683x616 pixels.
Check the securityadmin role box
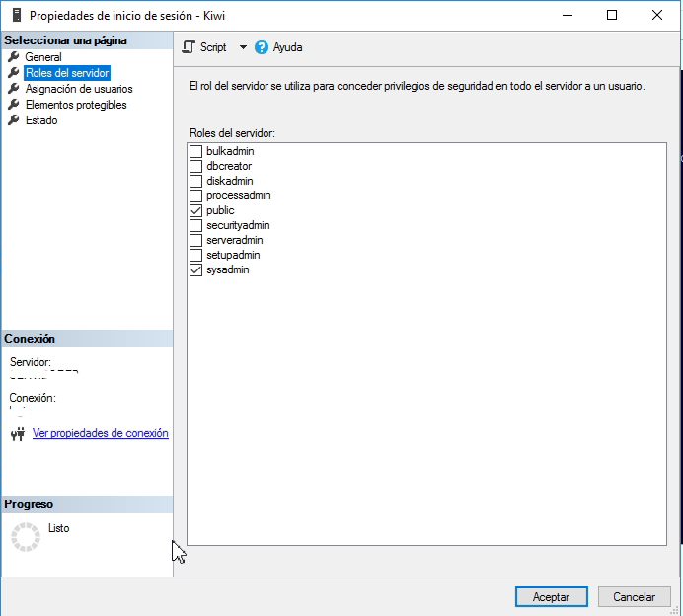(x=195, y=225)
